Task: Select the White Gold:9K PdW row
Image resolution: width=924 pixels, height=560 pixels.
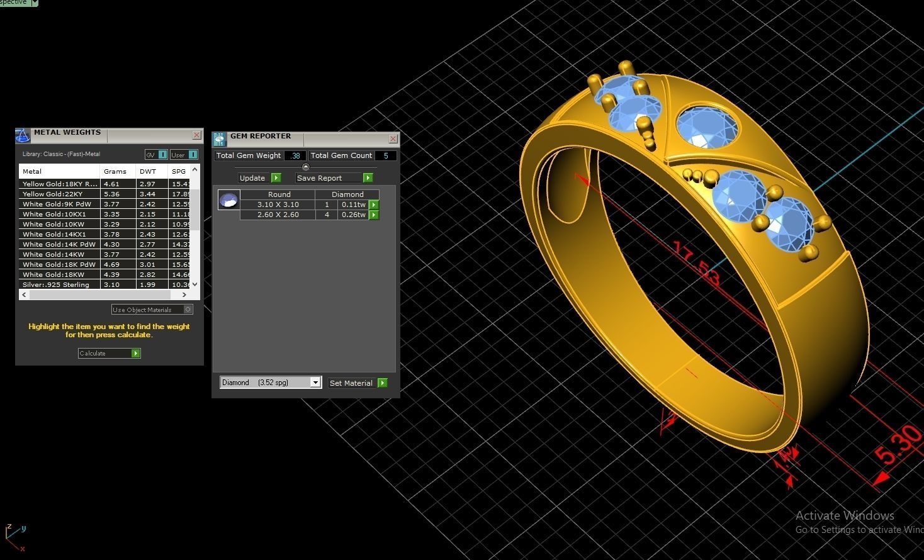Action: coord(104,204)
